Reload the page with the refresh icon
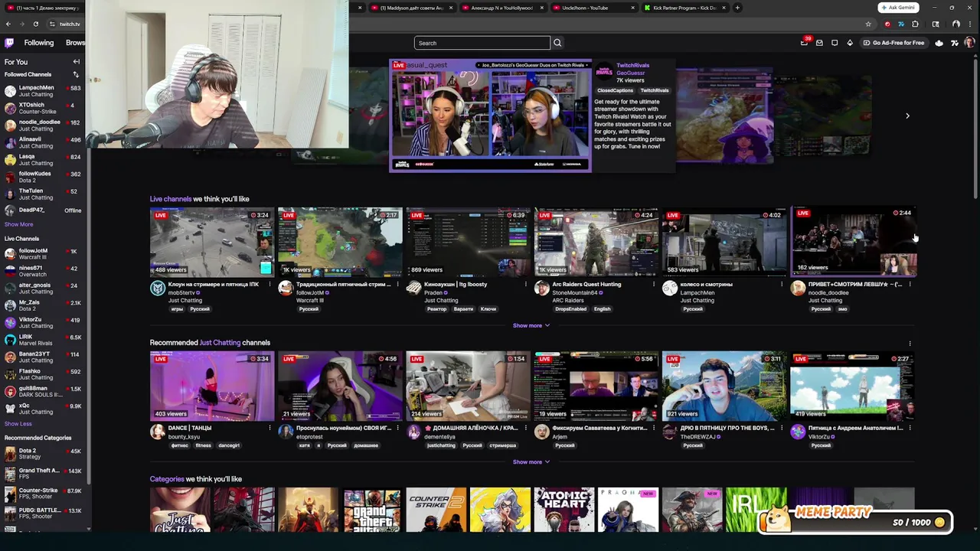 pos(35,24)
